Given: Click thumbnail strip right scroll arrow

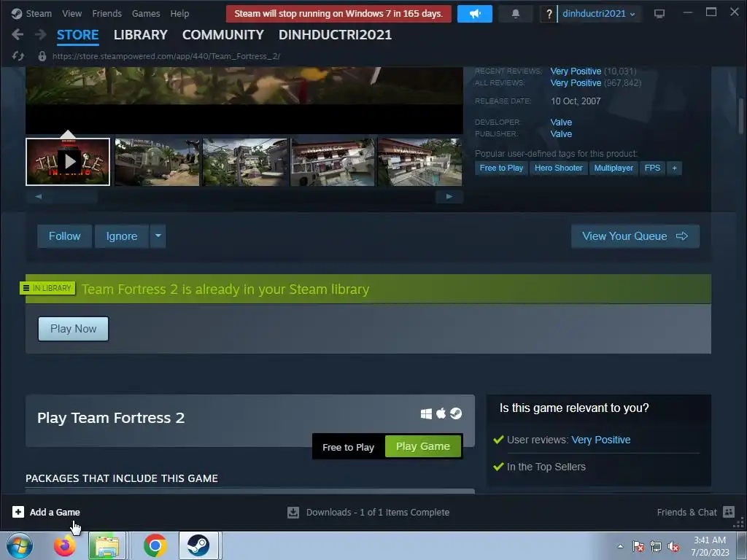Looking at the screenshot, I should 449,196.
